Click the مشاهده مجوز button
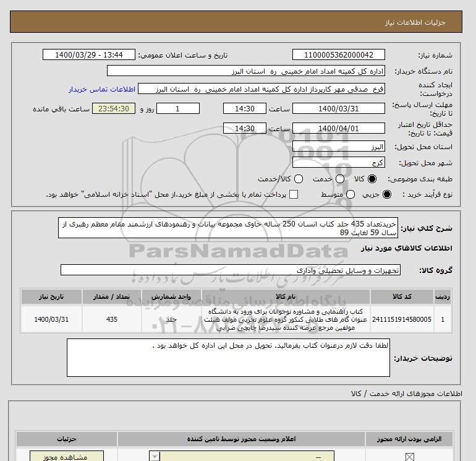Viewport: 476px width, 461px height. click(x=67, y=456)
